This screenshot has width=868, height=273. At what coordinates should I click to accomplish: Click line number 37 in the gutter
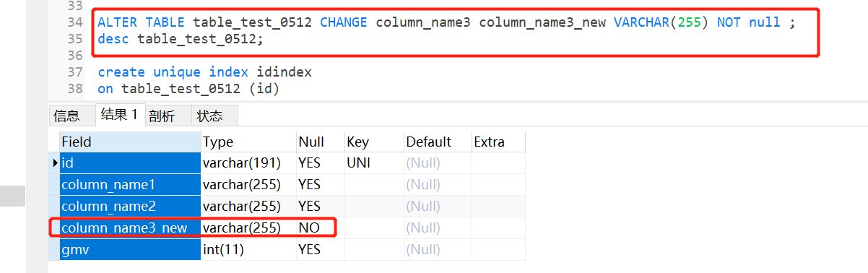tap(74, 72)
